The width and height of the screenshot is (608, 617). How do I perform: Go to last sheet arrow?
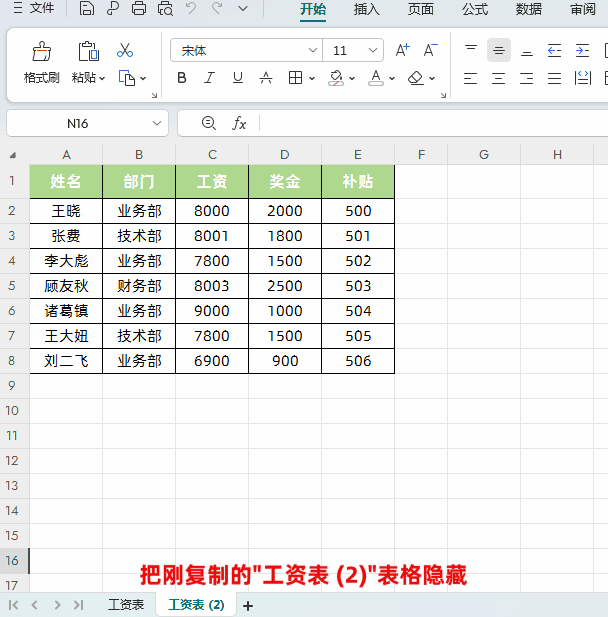[x=79, y=605]
